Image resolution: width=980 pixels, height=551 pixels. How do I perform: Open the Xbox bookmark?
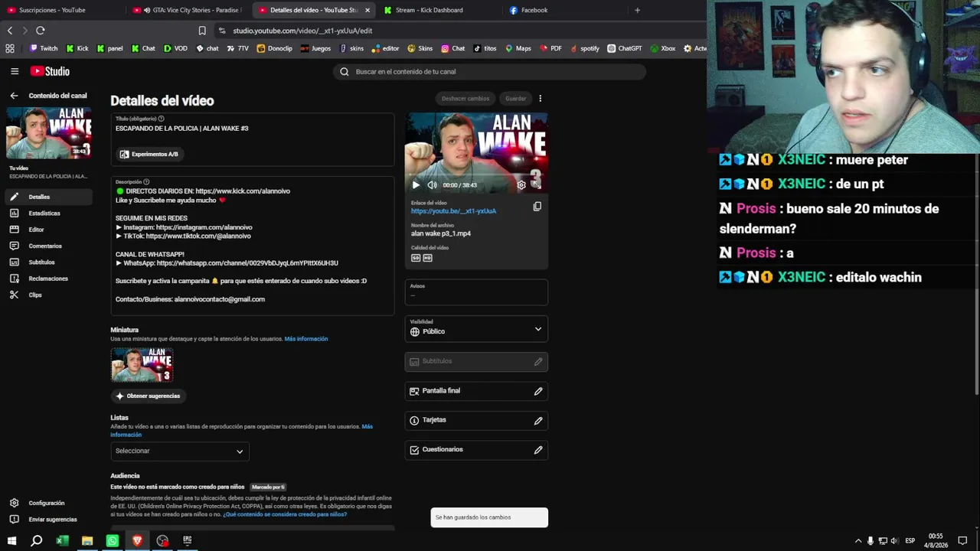point(662,48)
